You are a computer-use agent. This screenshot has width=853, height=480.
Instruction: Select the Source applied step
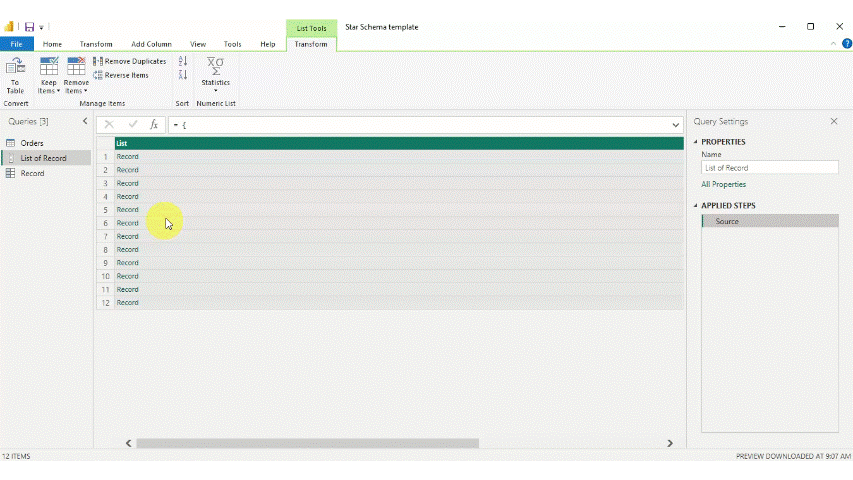click(x=727, y=221)
